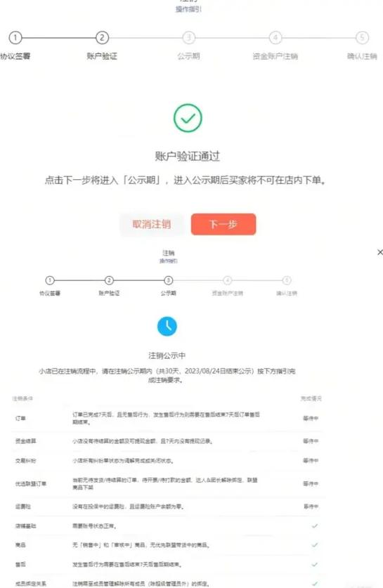Select the 成员绑定关系 condition row label
This screenshot has height=588, width=383.
pyautogui.click(x=31, y=584)
